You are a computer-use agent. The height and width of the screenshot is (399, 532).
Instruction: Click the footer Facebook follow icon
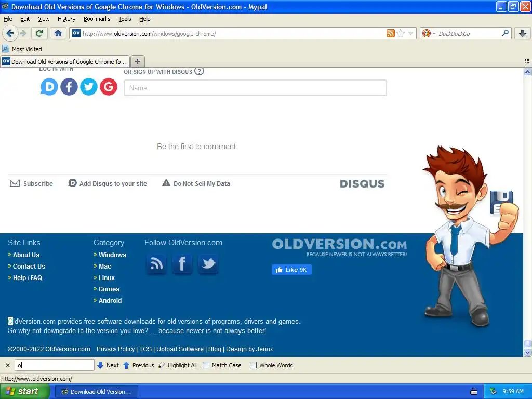coord(182,263)
